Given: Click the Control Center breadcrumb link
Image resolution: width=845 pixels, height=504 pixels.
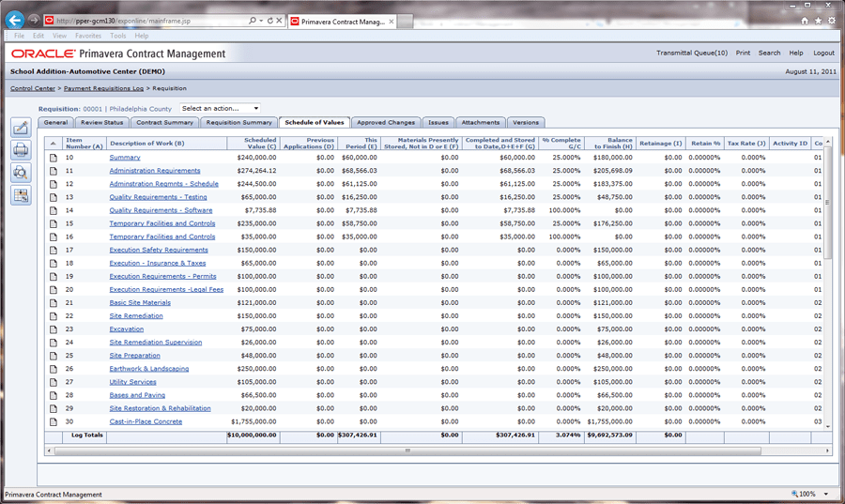Looking at the screenshot, I should click(x=32, y=88).
